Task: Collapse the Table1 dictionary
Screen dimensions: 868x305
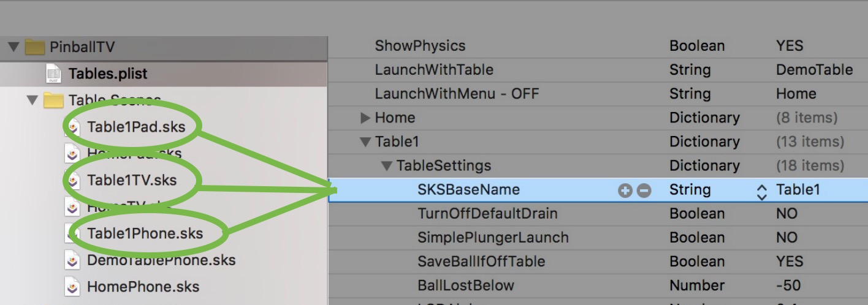Action: click(365, 142)
